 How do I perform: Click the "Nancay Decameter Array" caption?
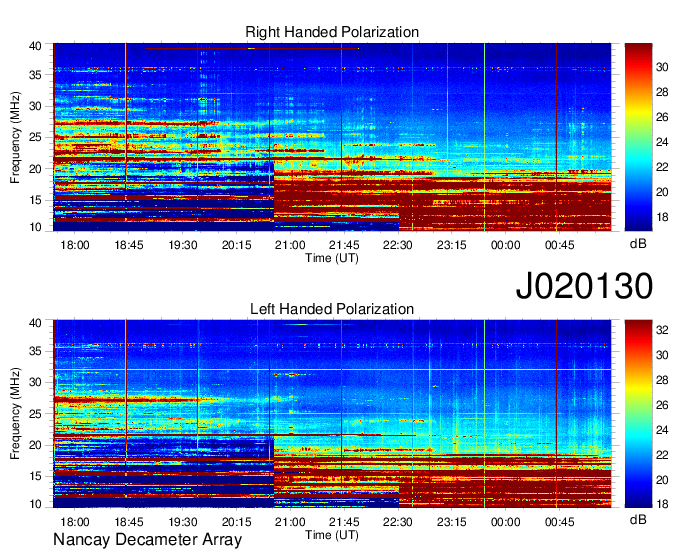[147, 540]
